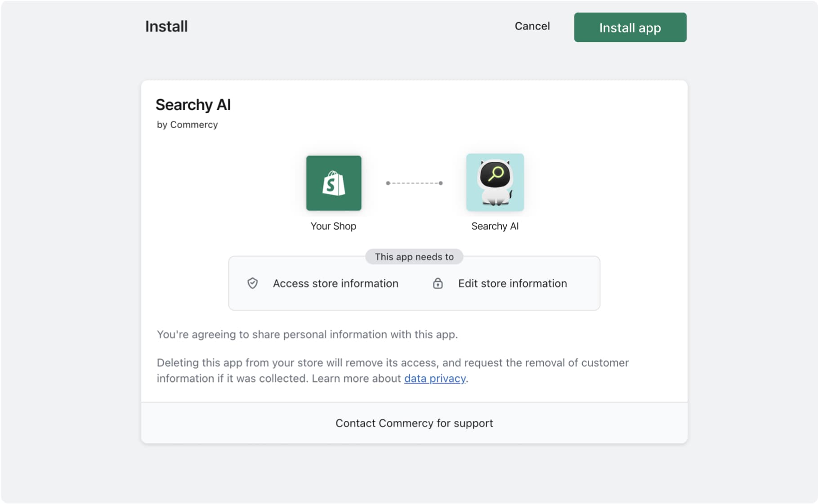Image resolution: width=818 pixels, height=504 pixels.
Task: Select the Edit store information text
Action: [513, 283]
